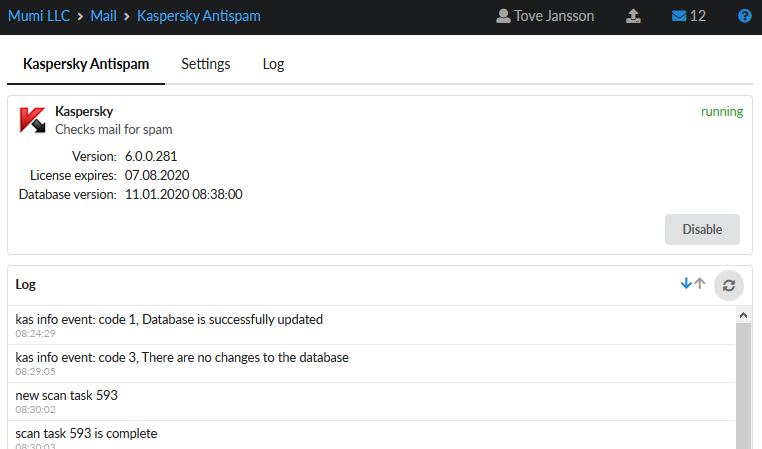The height and width of the screenshot is (449, 762).
Task: Select the Kaspersky Antispam tab
Action: pos(86,64)
